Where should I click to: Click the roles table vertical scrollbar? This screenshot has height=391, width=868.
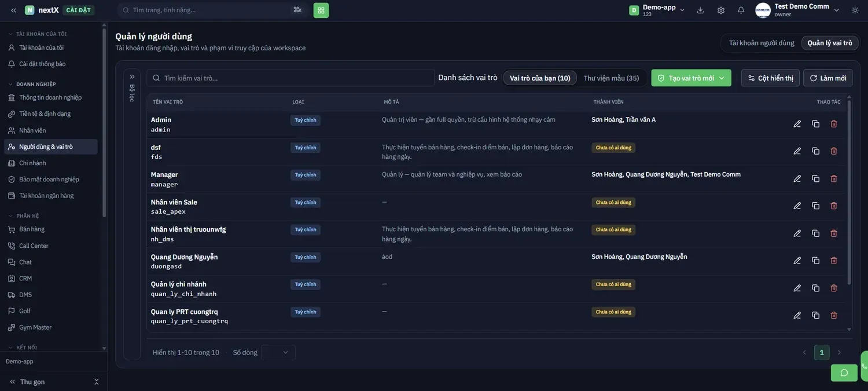click(x=849, y=193)
